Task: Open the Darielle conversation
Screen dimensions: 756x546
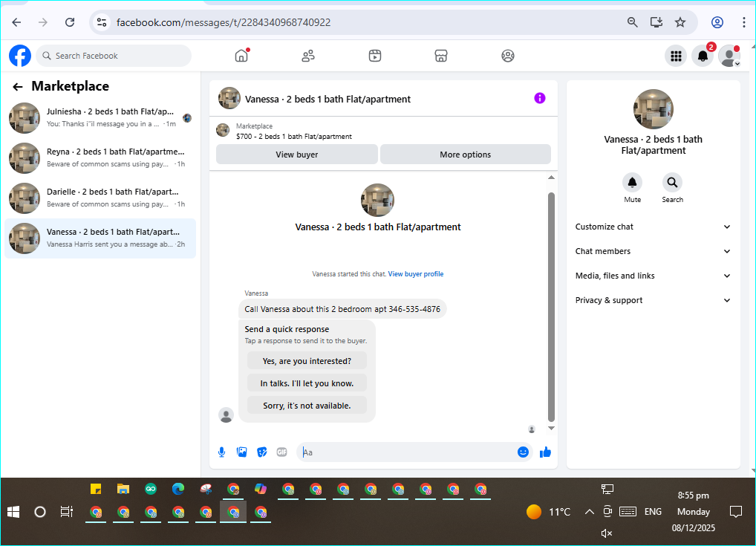Action: pyautogui.click(x=100, y=198)
